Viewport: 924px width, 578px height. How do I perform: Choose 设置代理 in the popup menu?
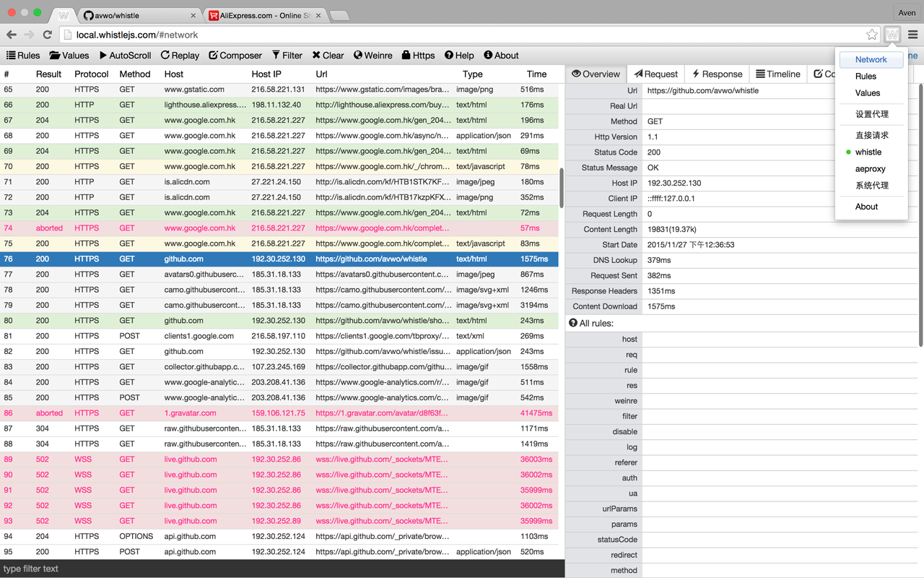point(871,114)
